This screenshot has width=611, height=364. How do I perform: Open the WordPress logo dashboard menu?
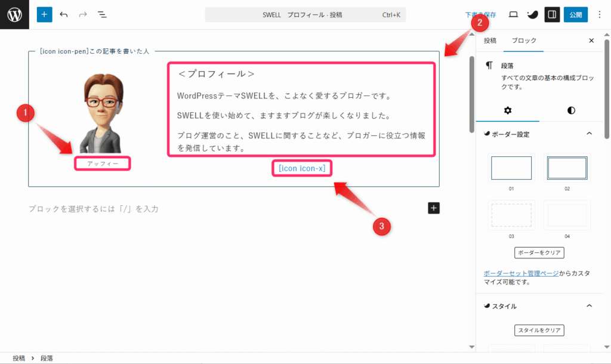click(x=14, y=14)
